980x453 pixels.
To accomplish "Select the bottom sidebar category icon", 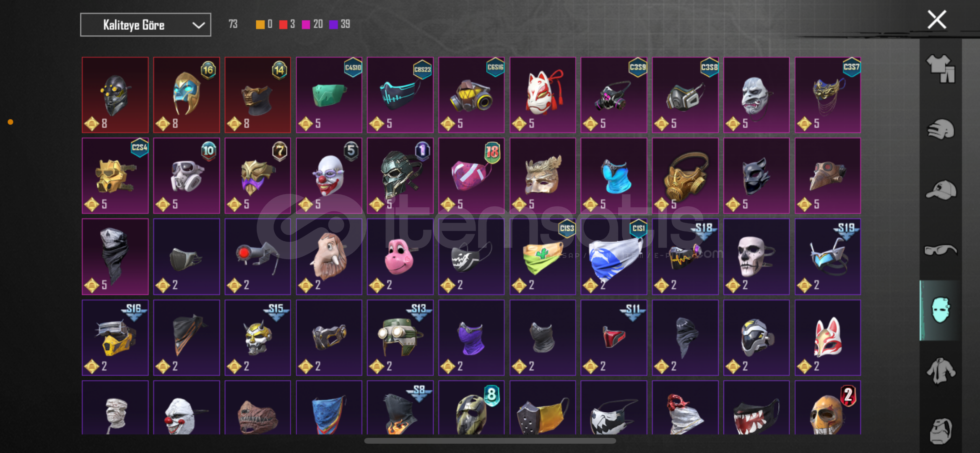I will pos(941,430).
